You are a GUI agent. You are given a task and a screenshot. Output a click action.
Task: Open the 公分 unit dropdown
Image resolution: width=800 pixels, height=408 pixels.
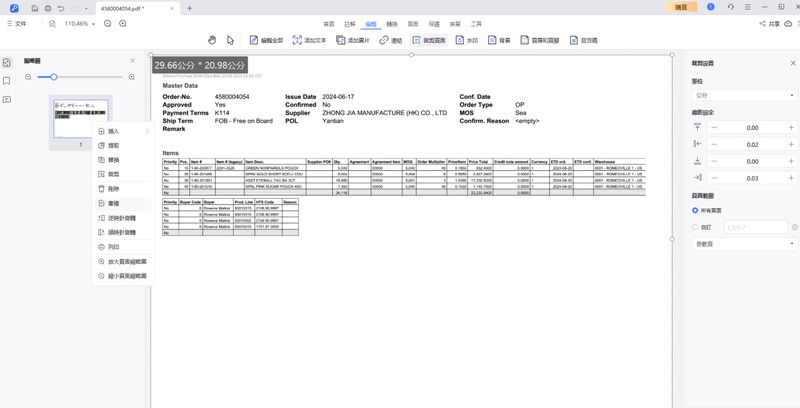pos(743,95)
